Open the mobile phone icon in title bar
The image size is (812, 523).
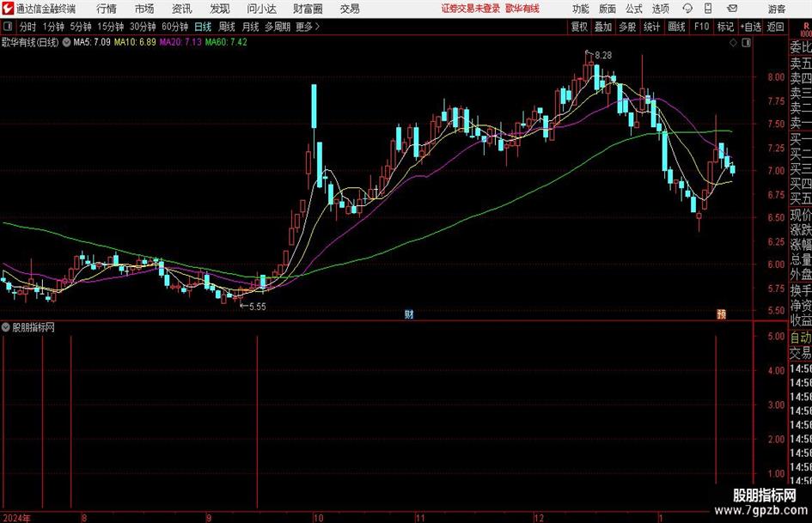click(708, 9)
